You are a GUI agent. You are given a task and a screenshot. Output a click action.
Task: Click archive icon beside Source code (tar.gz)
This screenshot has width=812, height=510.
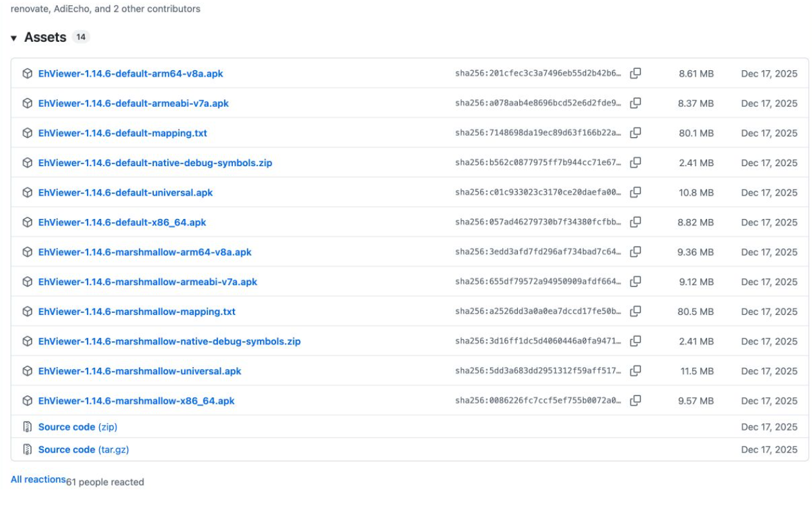pyautogui.click(x=27, y=449)
